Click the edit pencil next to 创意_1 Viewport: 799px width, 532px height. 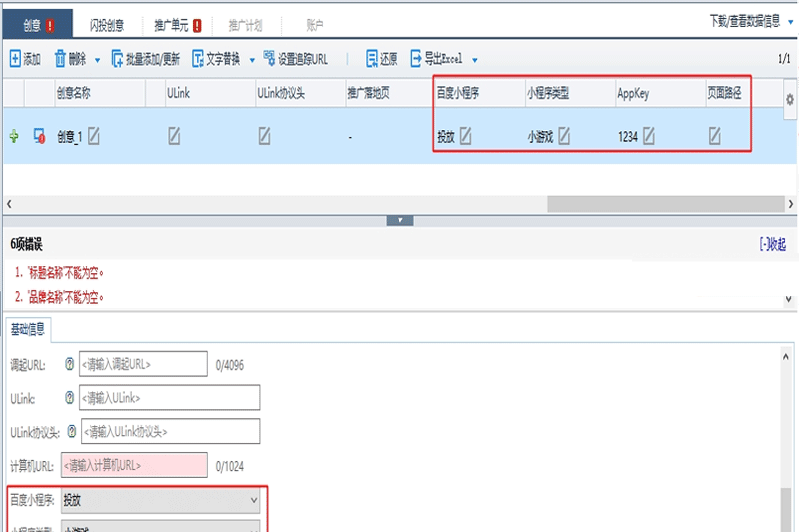pyautogui.click(x=94, y=136)
